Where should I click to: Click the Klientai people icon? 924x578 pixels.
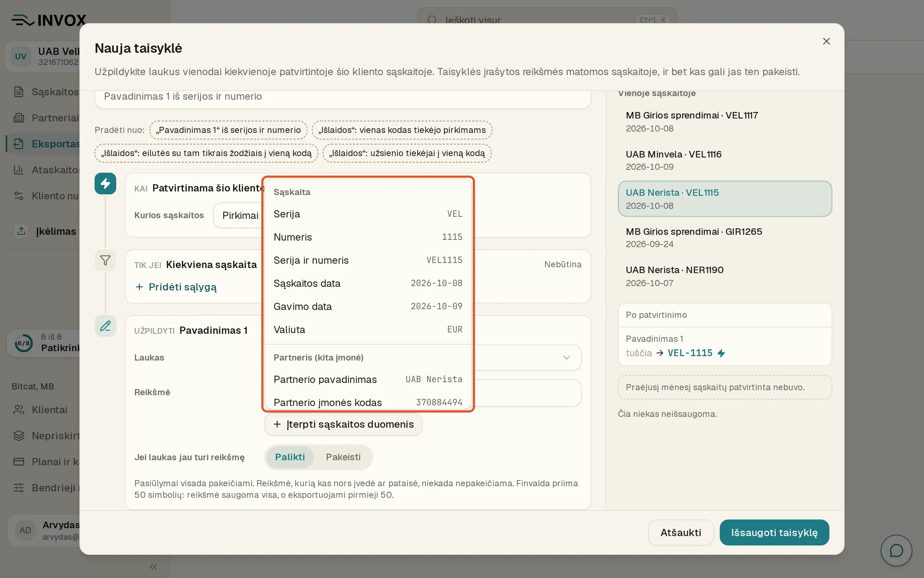pos(19,410)
